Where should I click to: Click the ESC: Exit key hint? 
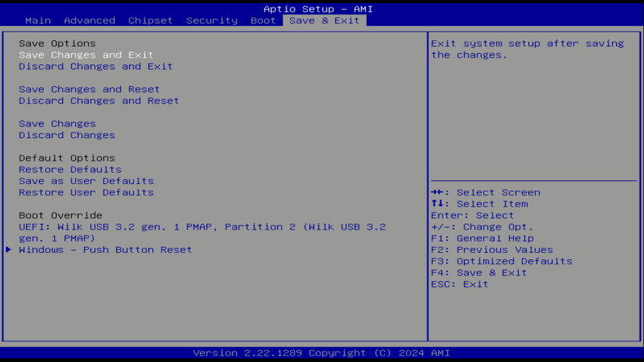point(459,284)
